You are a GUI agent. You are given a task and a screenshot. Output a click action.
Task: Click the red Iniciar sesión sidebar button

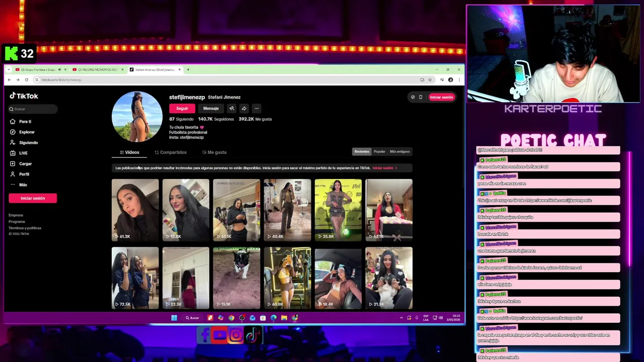pos(33,198)
